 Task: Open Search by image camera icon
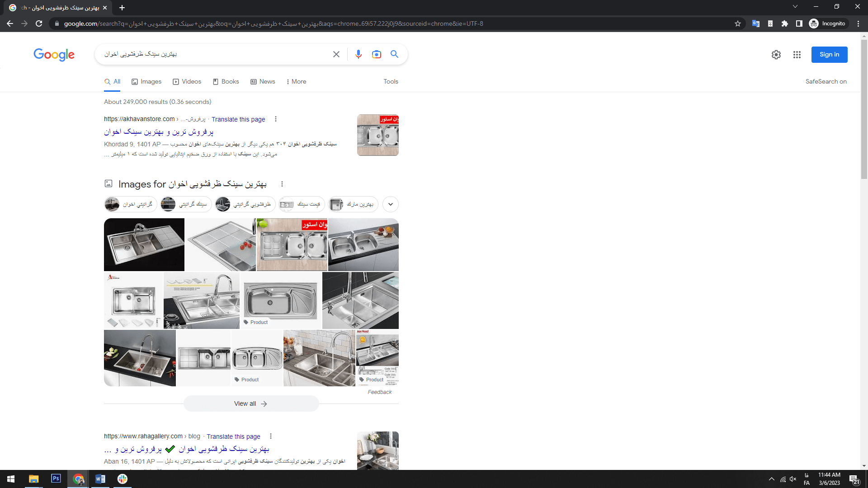[x=377, y=54]
